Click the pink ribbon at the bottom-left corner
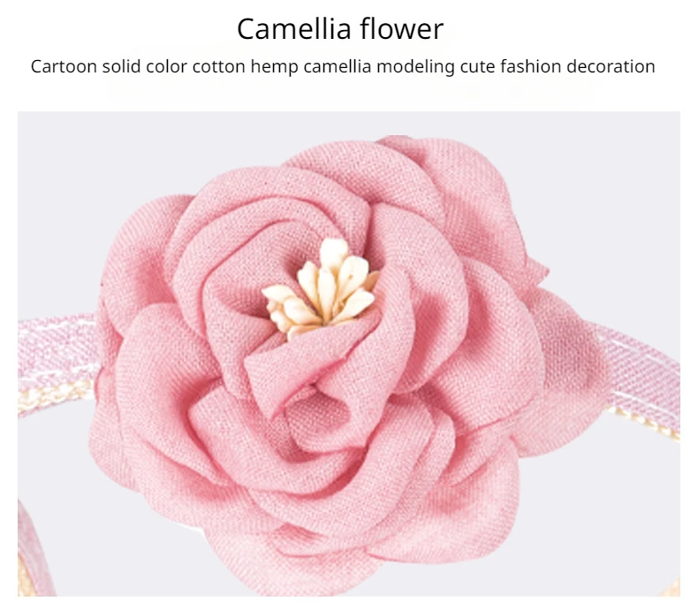 coord(34,550)
